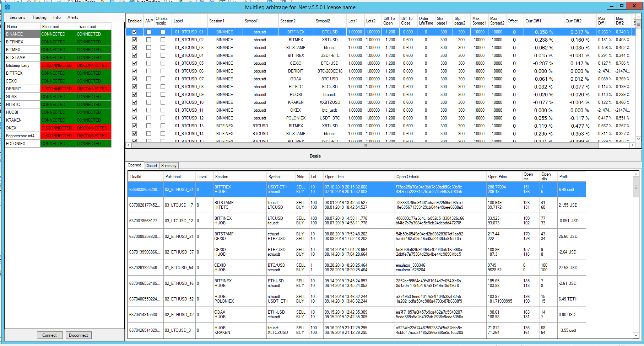The image size is (644, 346).
Task: Click the blue cube application logo
Action: point(7,7)
